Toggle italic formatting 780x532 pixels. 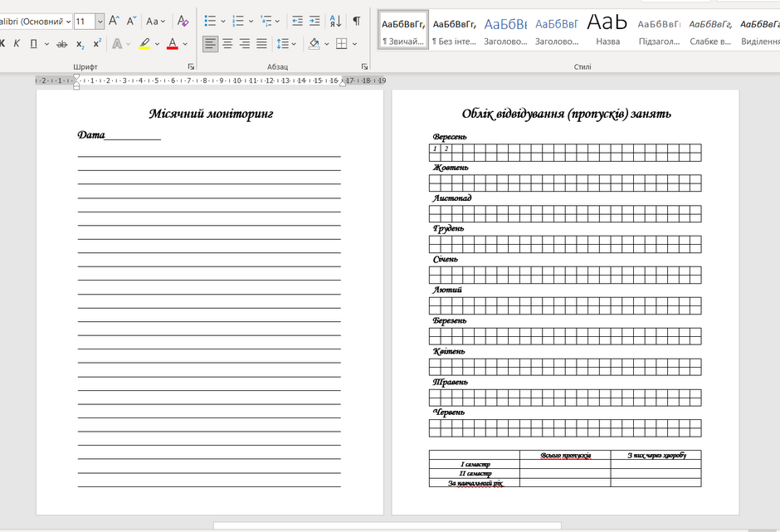17,44
